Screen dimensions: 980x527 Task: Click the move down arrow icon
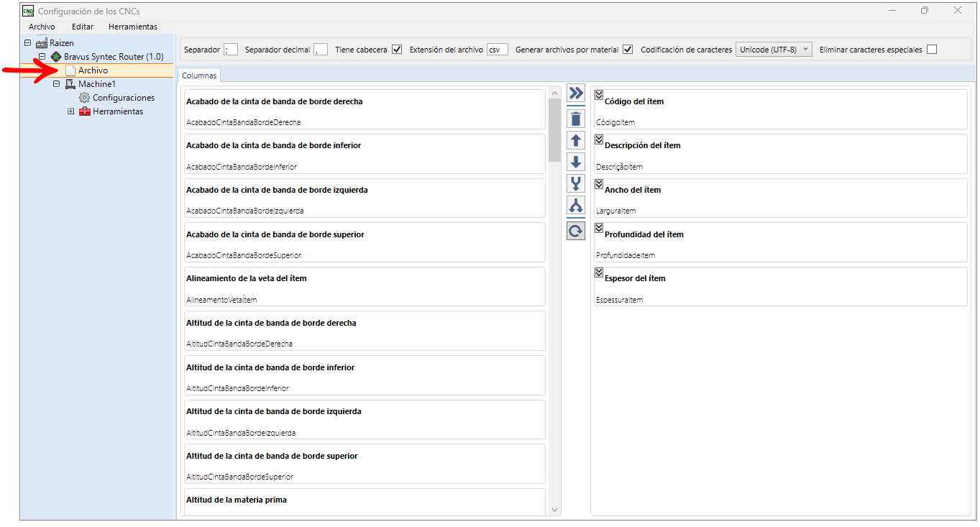575,162
